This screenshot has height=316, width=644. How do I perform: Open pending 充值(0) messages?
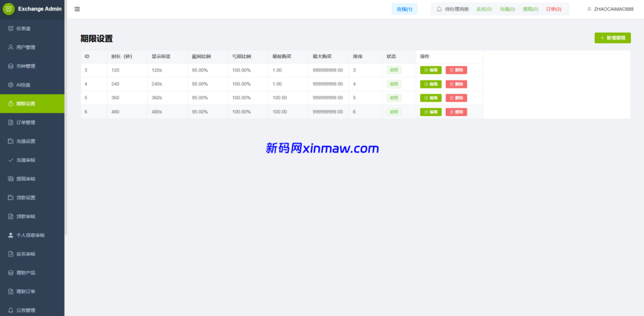(x=508, y=9)
